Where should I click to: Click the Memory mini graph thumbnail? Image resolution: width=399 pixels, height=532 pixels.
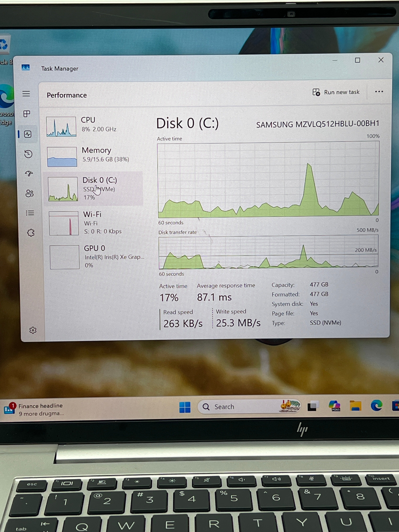click(62, 157)
